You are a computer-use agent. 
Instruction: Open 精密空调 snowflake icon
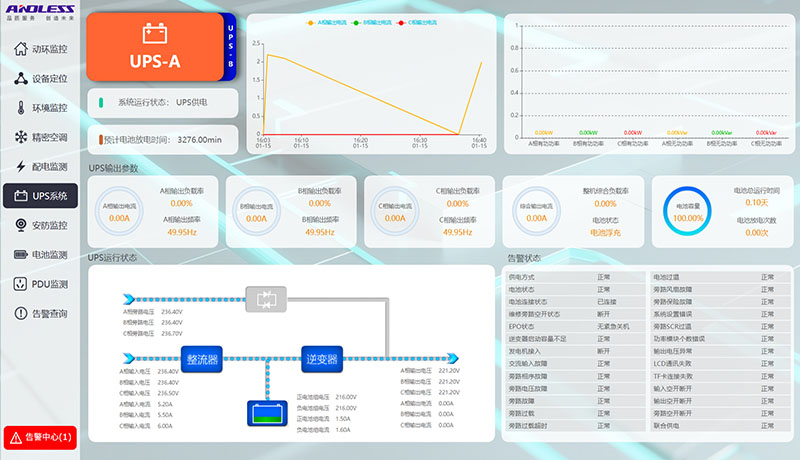pos(21,137)
